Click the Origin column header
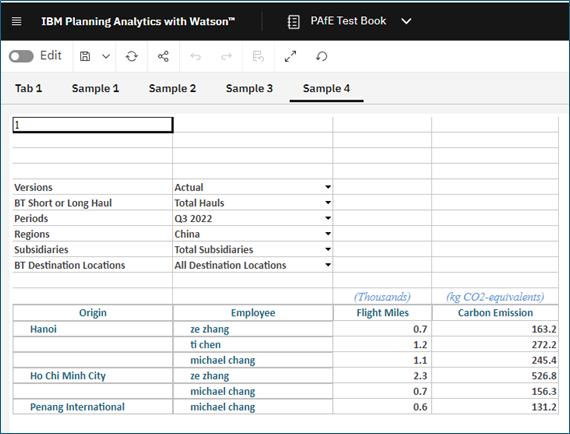The image size is (570, 434). tap(93, 313)
